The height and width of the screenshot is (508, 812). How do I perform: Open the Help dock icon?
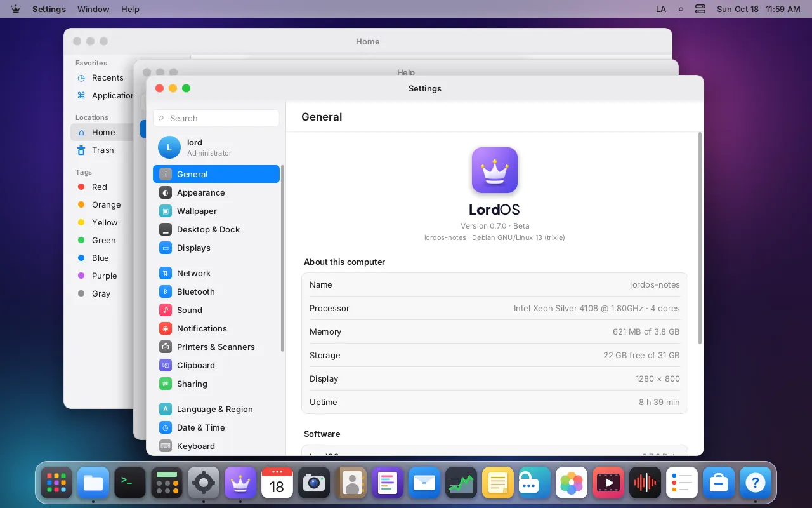[x=756, y=483]
